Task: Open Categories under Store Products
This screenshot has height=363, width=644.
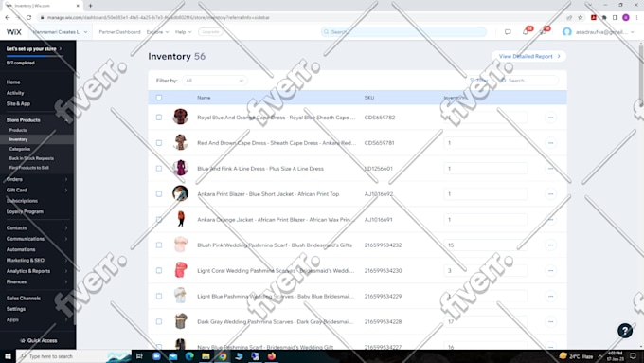Action: coord(20,149)
